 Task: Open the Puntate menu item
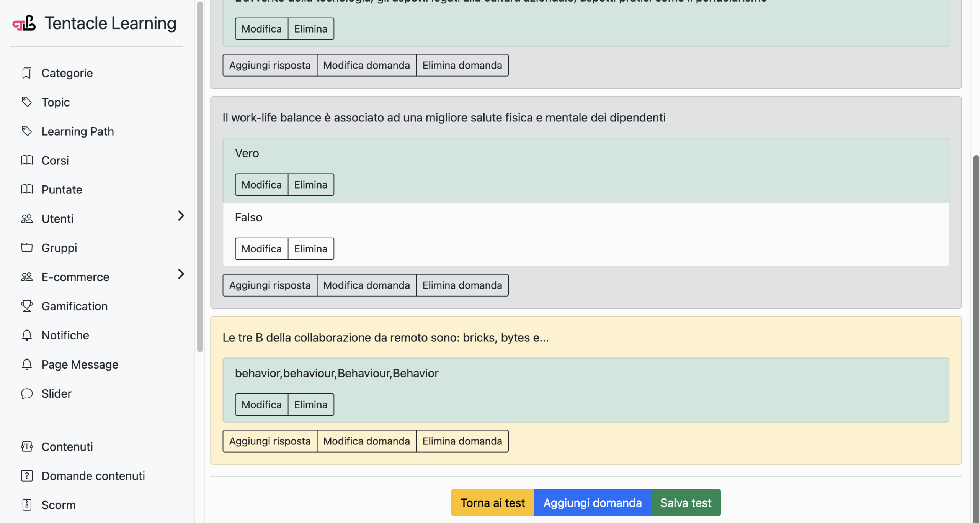coord(62,190)
